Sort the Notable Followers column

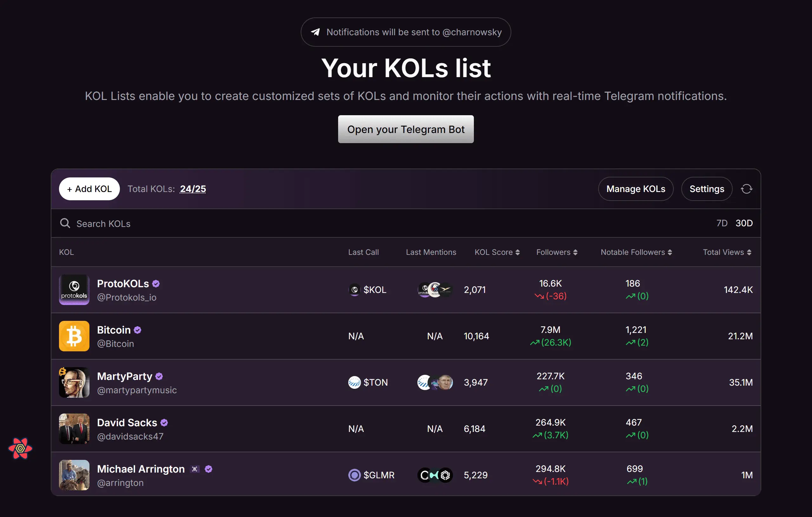click(x=670, y=252)
